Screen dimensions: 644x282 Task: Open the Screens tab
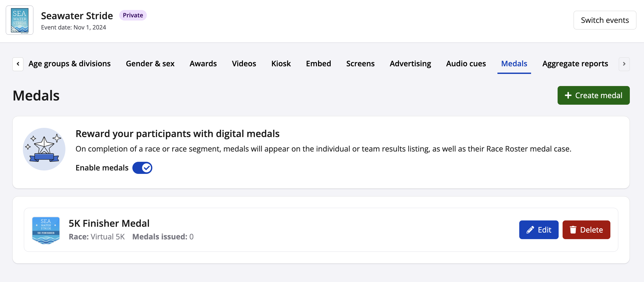point(360,64)
